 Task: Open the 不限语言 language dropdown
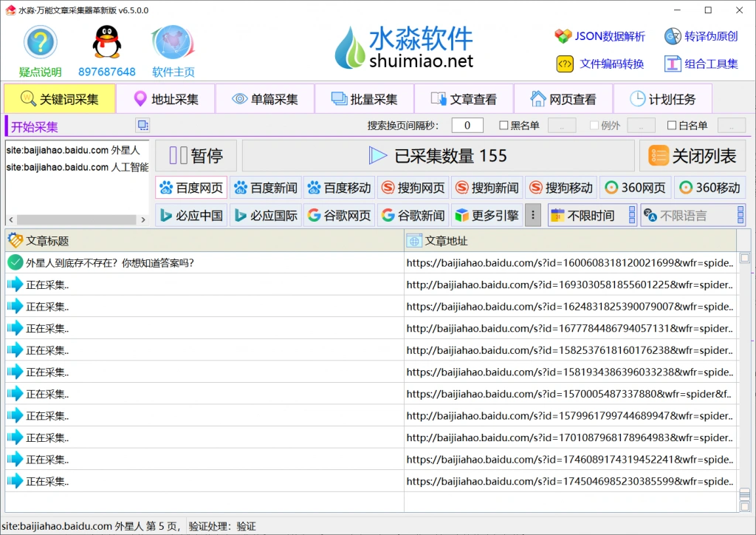[693, 215]
